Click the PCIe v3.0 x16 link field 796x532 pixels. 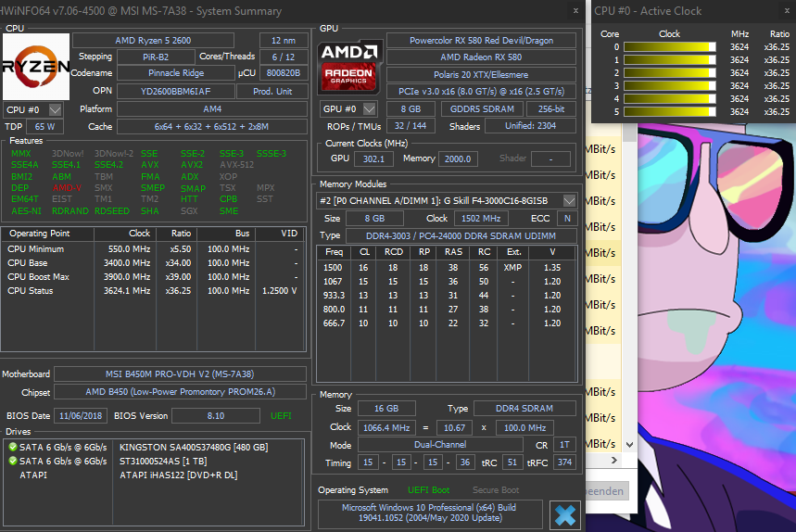pyautogui.click(x=481, y=92)
